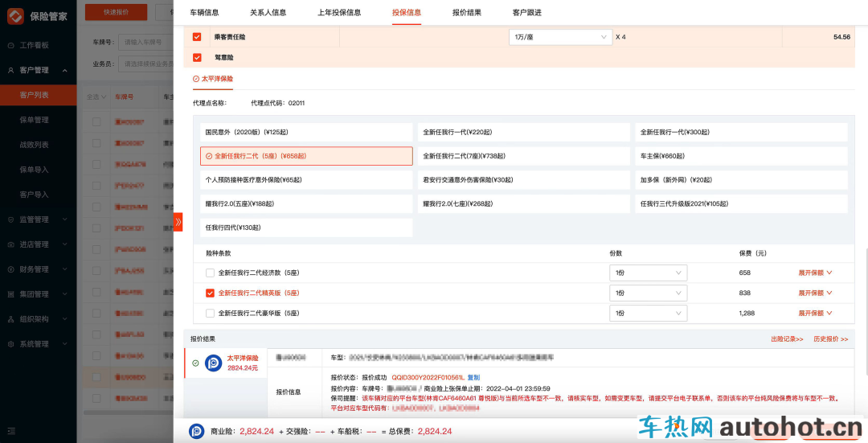Open 战败列表 in the sidebar
This screenshot has height=443, width=868.
coord(35,145)
